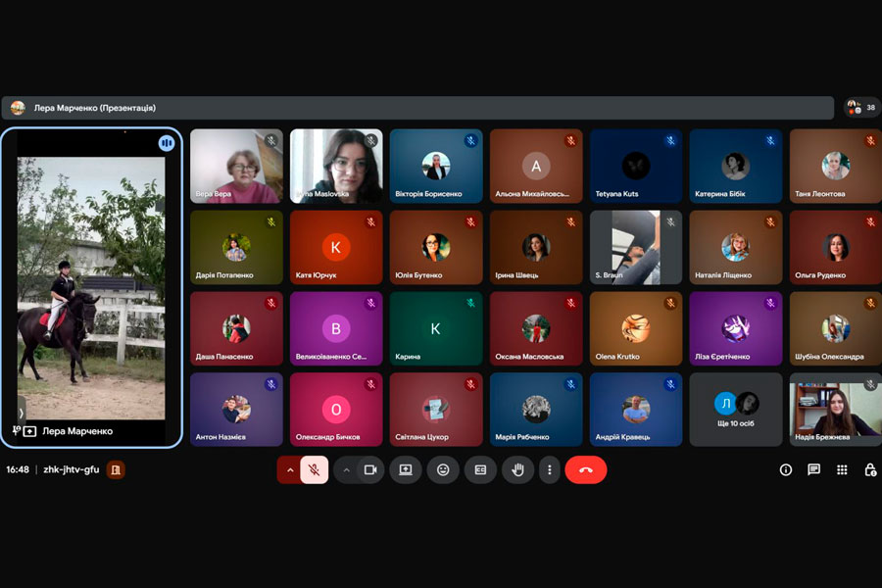Open meeting details info icon
The image size is (882, 588).
(x=786, y=469)
